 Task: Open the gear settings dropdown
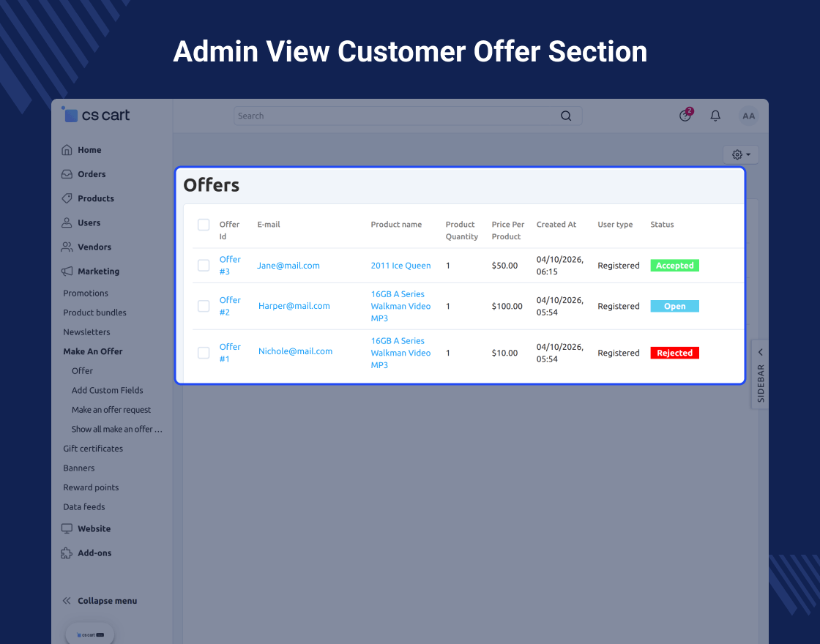[741, 154]
